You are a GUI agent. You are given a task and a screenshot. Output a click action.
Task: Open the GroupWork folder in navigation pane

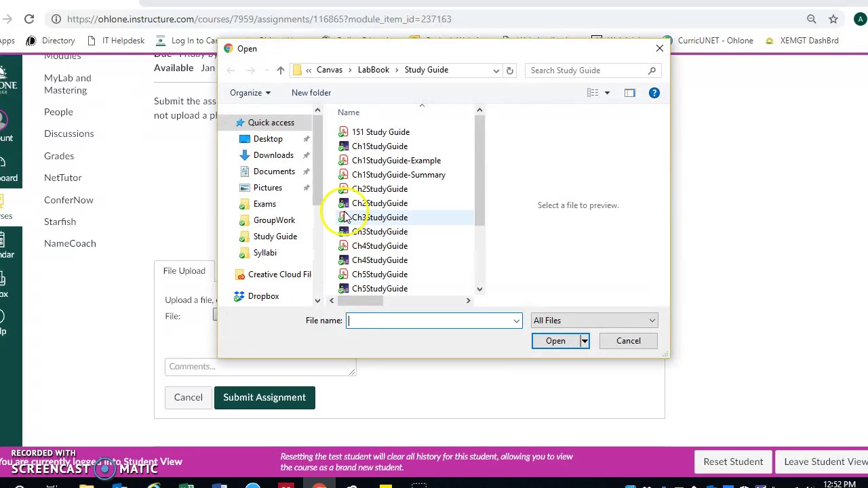[274, 220]
